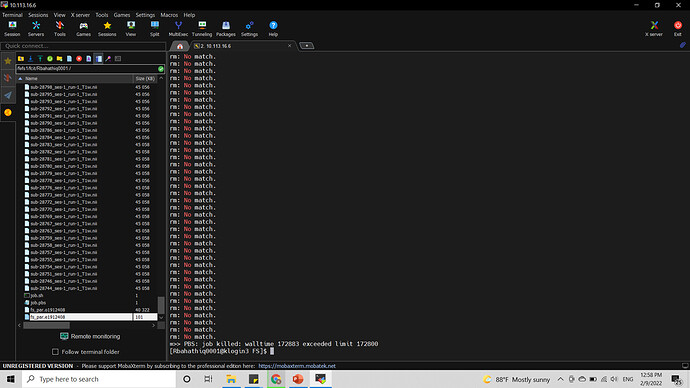Open the Tools sidebar tab

[x=8, y=78]
